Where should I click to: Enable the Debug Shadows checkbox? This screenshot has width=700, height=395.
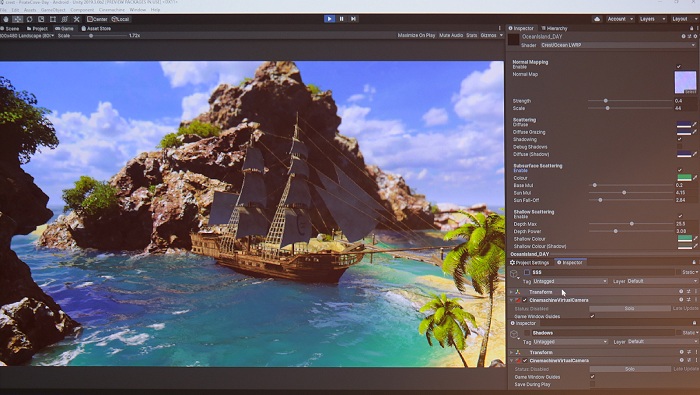pos(679,146)
